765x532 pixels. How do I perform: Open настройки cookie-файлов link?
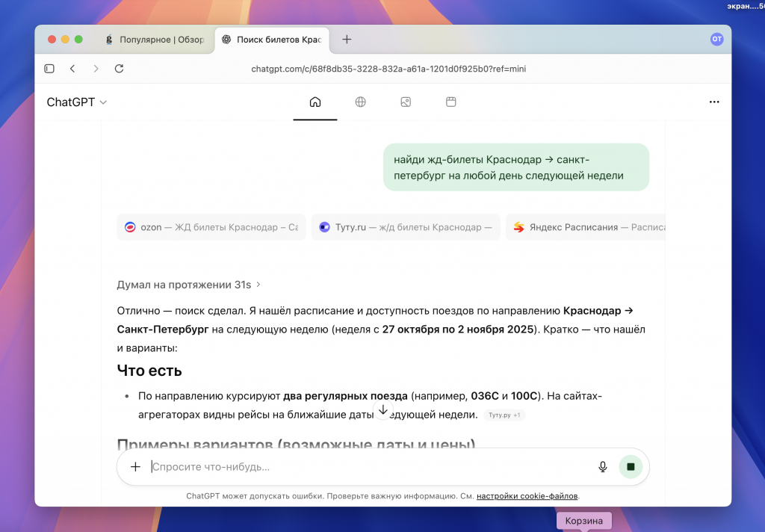tap(527, 496)
